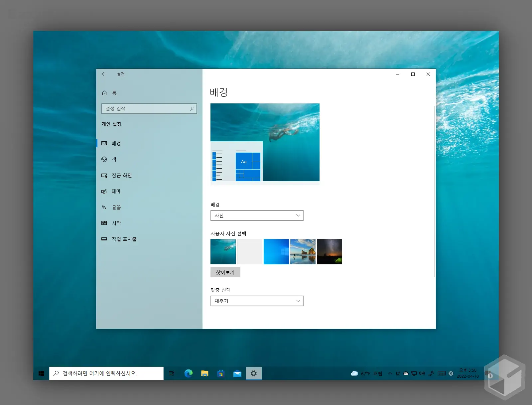Open the Mail app on taskbar
The width and height of the screenshot is (532, 405).
[237, 373]
